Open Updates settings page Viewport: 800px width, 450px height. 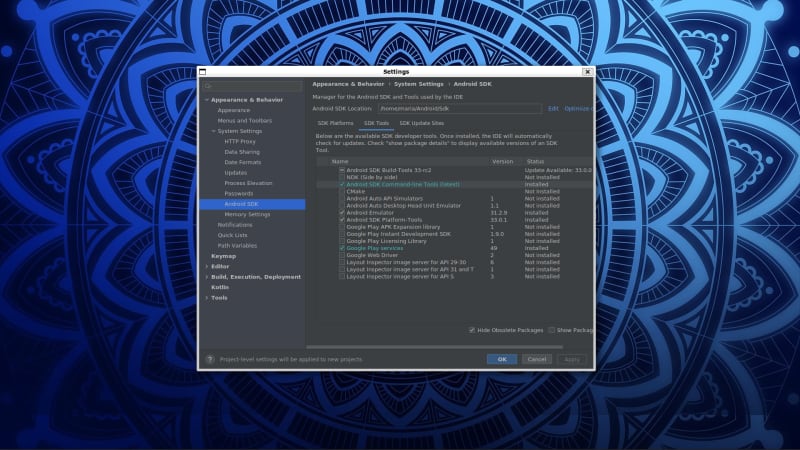[x=236, y=173]
